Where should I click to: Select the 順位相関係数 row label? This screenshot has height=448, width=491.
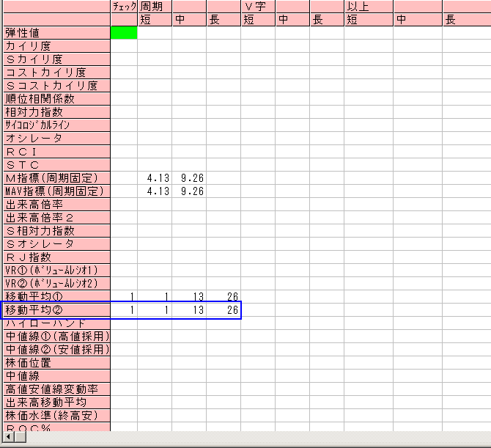[56, 99]
